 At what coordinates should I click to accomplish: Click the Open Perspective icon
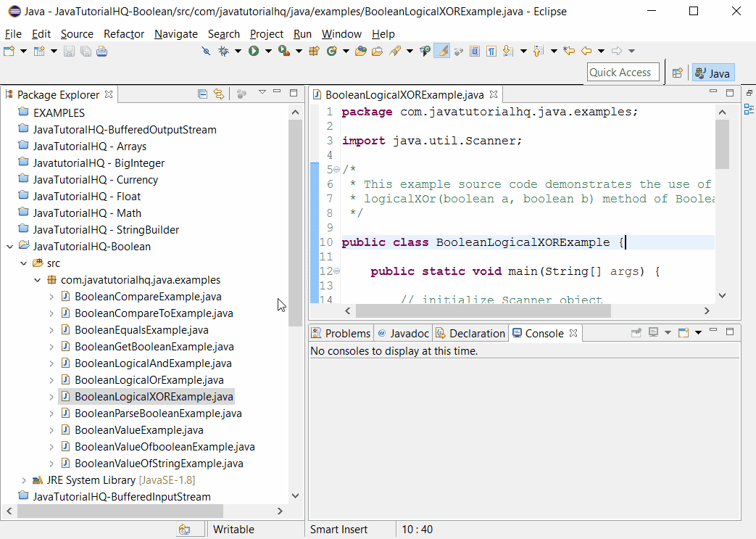click(678, 73)
